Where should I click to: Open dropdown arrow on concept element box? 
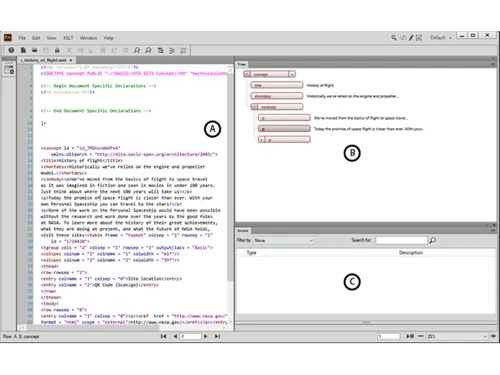(x=292, y=74)
